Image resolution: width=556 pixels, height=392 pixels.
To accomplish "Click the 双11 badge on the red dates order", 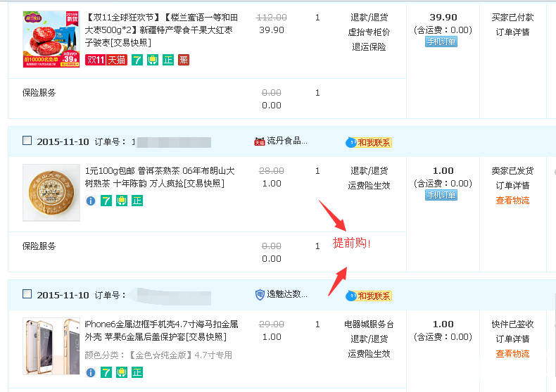I will click(x=95, y=60).
